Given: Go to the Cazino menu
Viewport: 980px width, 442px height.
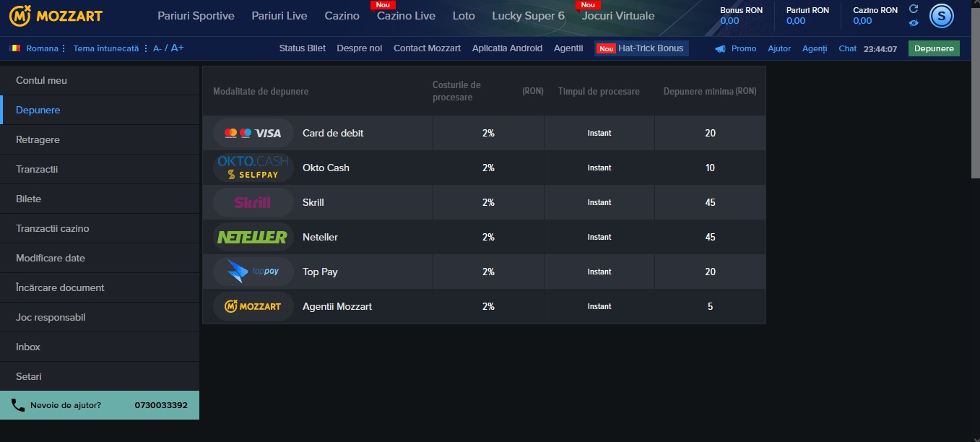Looking at the screenshot, I should [342, 16].
